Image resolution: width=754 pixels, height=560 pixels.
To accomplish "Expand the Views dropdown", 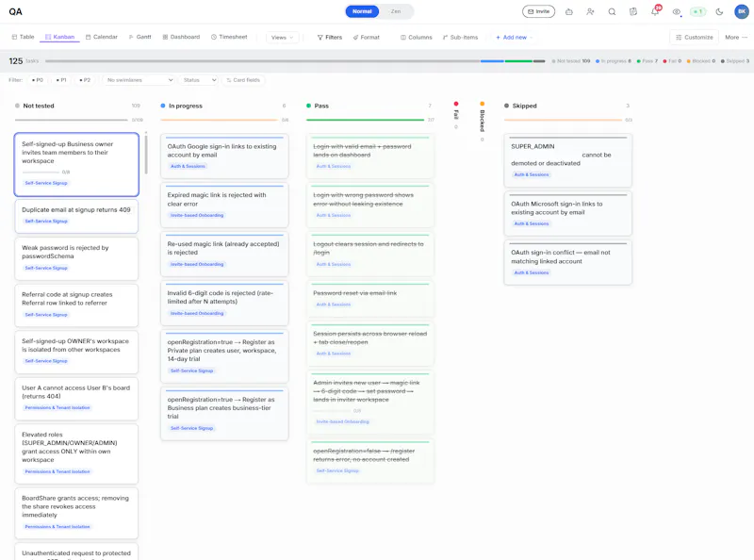I will (x=282, y=38).
